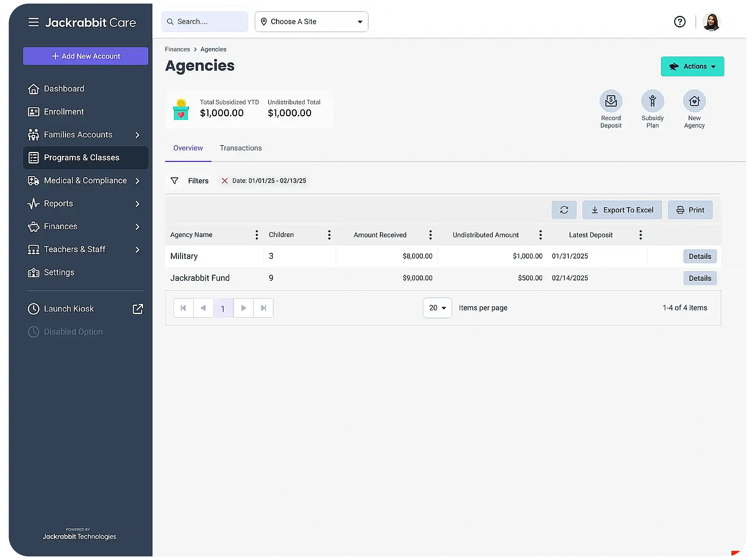Open the Actions dropdown button
The image size is (755, 560).
click(x=692, y=66)
